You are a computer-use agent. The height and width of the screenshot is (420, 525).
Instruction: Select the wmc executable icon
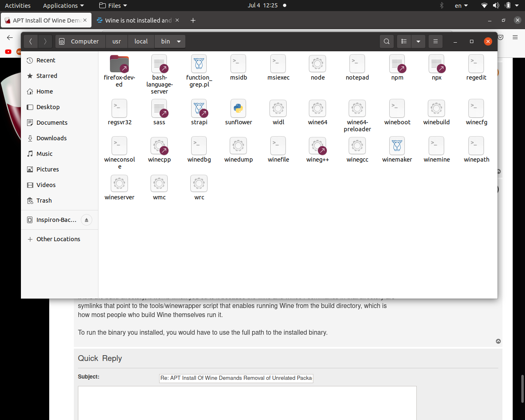tap(159, 184)
